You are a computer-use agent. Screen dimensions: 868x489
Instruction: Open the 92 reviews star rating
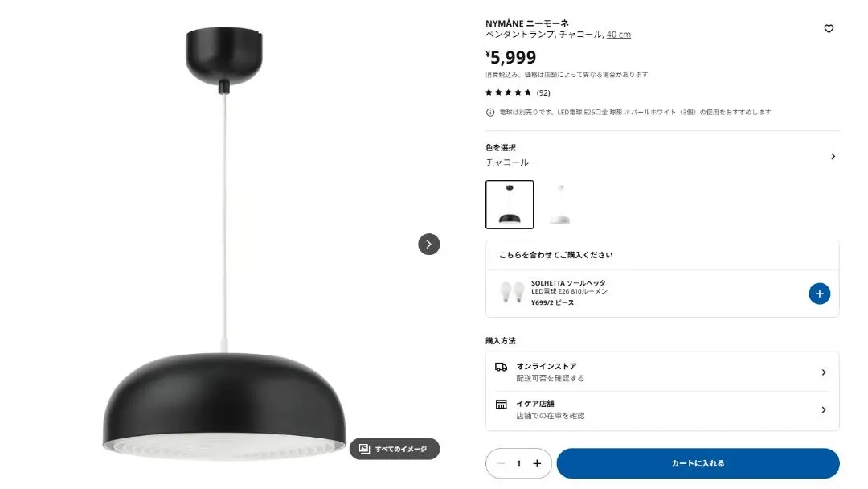(518, 92)
